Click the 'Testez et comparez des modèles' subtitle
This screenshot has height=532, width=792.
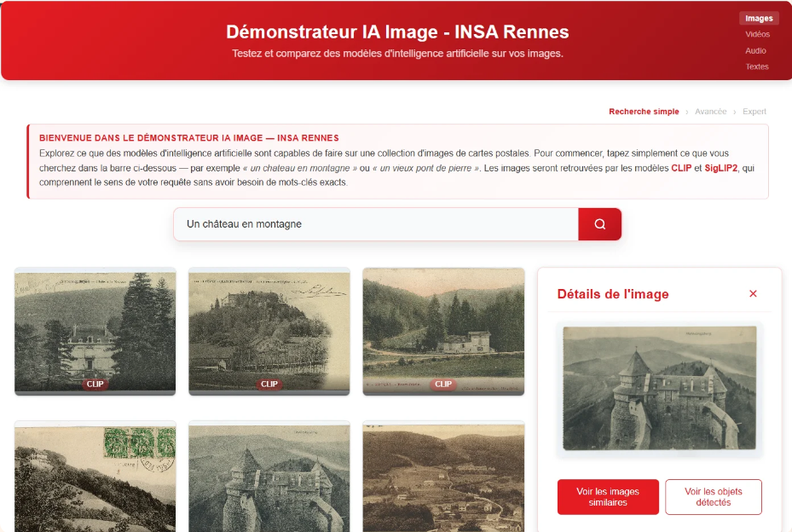click(397, 54)
